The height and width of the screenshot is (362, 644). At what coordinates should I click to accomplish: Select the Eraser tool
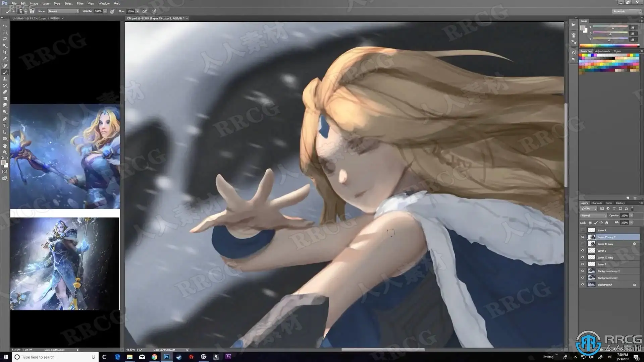click(5, 92)
